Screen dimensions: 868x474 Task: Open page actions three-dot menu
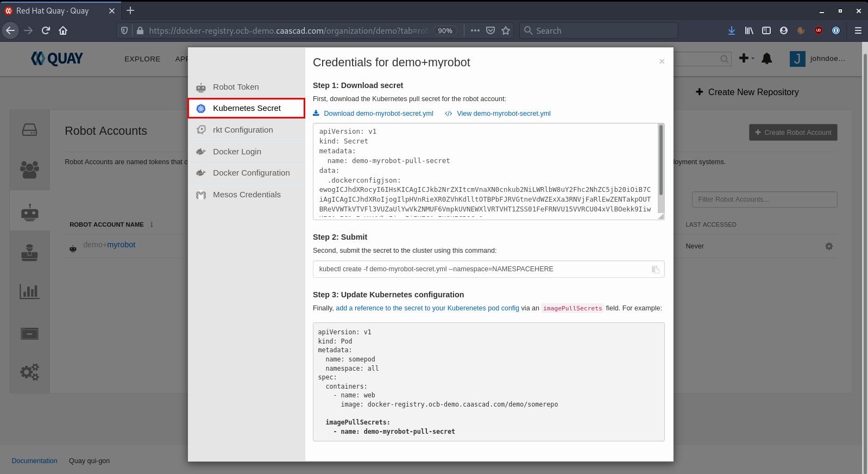click(475, 30)
